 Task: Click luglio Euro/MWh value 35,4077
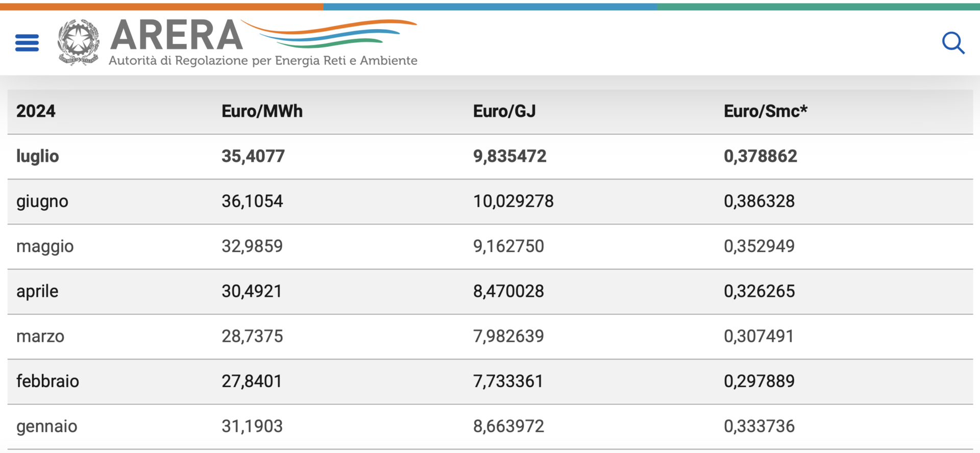click(x=253, y=156)
